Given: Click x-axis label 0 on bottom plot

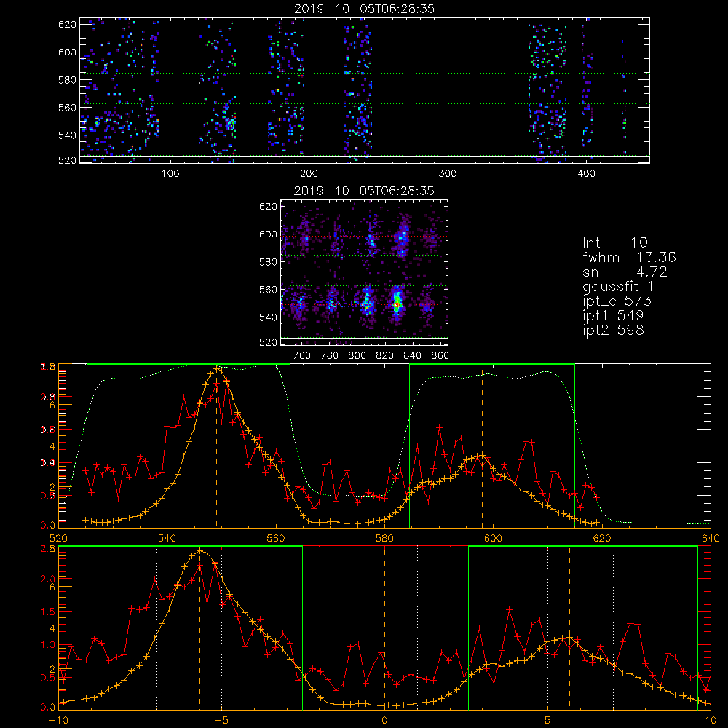Looking at the screenshot, I should pyautogui.click(x=384, y=721).
